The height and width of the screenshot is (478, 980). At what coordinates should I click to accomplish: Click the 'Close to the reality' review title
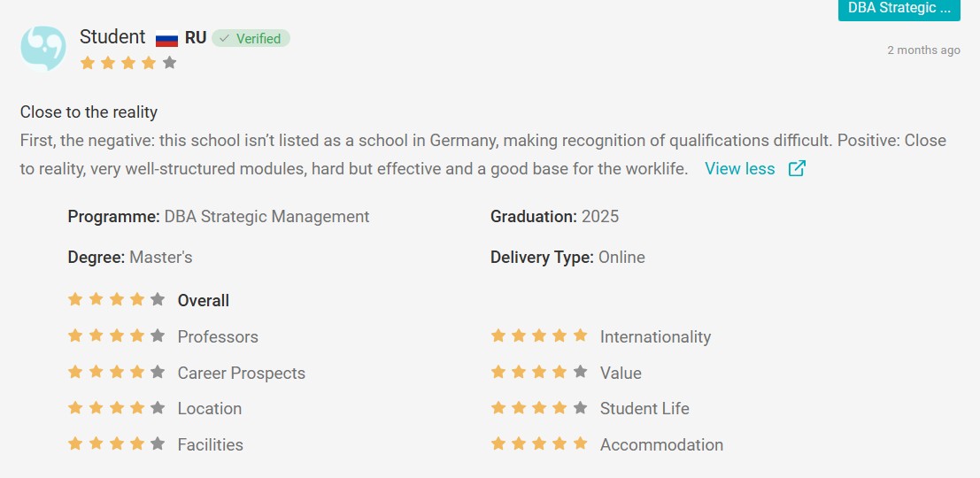89,112
